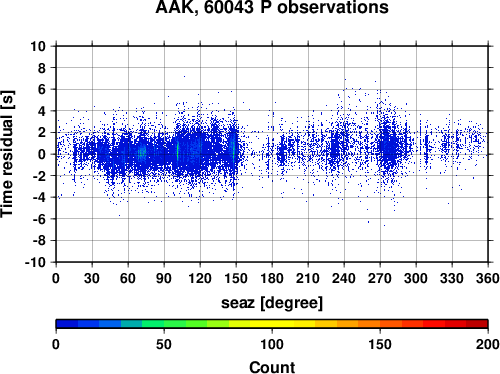Click the y-axis tick label 0
Viewport: 500px width, 374px height.
[x=42, y=154]
